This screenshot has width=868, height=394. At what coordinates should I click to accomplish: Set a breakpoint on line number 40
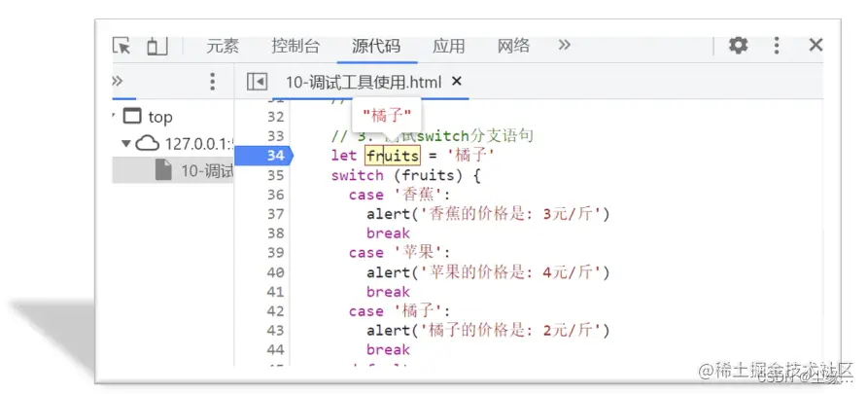point(275,272)
